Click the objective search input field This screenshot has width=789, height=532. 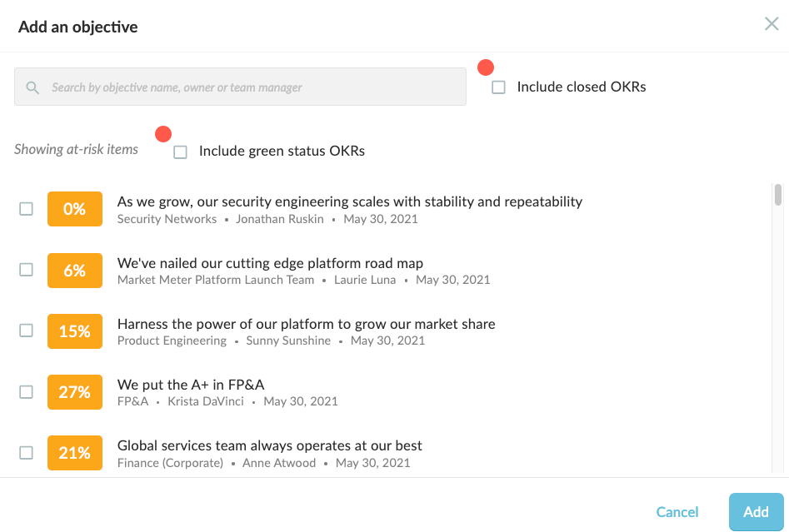[240, 87]
